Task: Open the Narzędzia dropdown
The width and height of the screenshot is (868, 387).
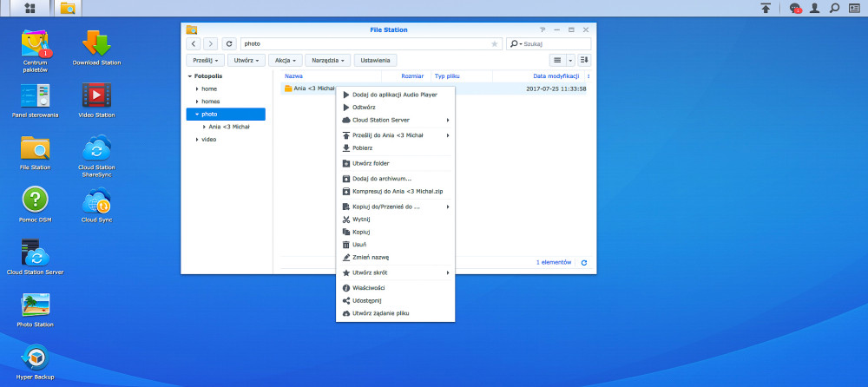Action: [328, 60]
